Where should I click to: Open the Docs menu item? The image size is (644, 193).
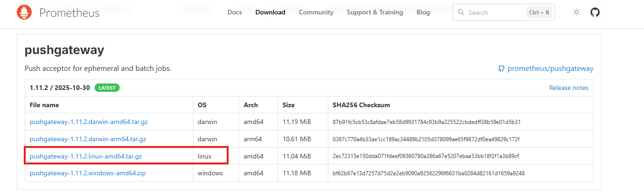(x=235, y=13)
